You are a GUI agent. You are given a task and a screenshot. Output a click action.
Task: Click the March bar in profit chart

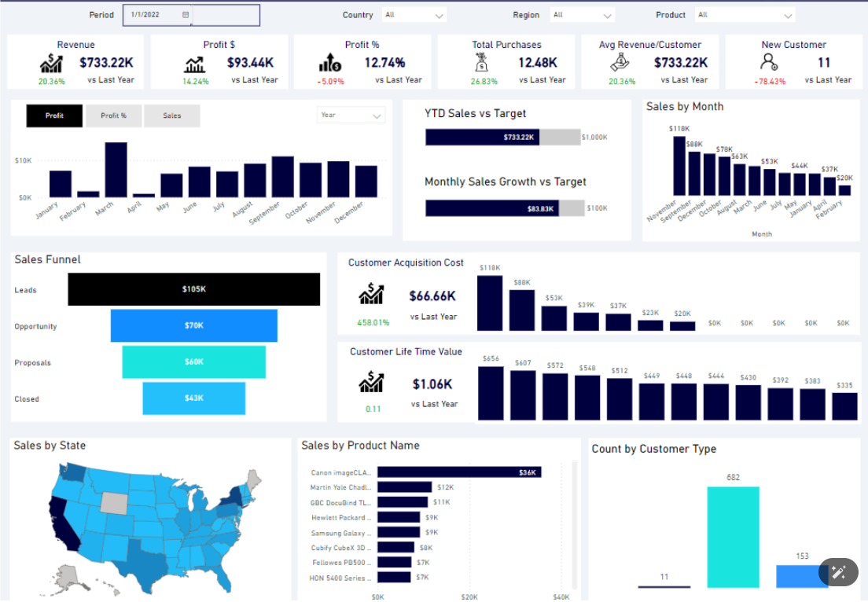116,169
